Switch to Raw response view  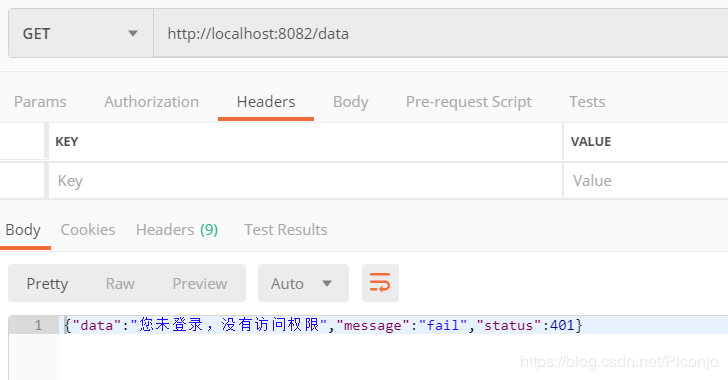pyautogui.click(x=120, y=283)
